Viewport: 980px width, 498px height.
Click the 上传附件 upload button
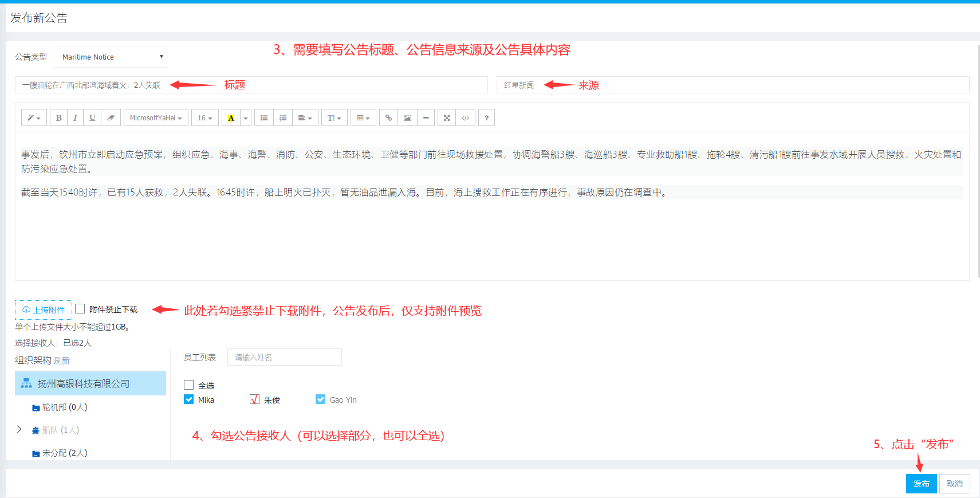point(44,310)
